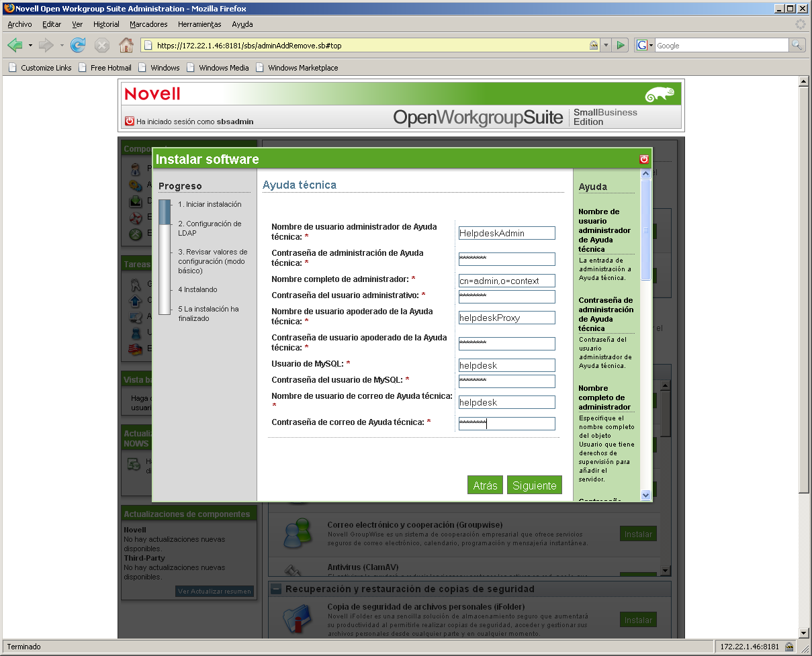Click the search magnifier icon
812x656 pixels.
click(x=797, y=45)
